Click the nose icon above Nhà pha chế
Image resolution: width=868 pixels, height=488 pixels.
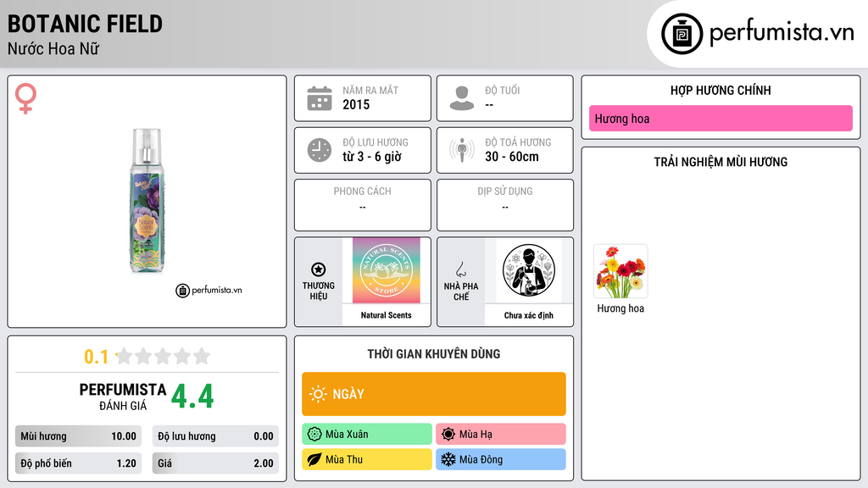point(460,269)
